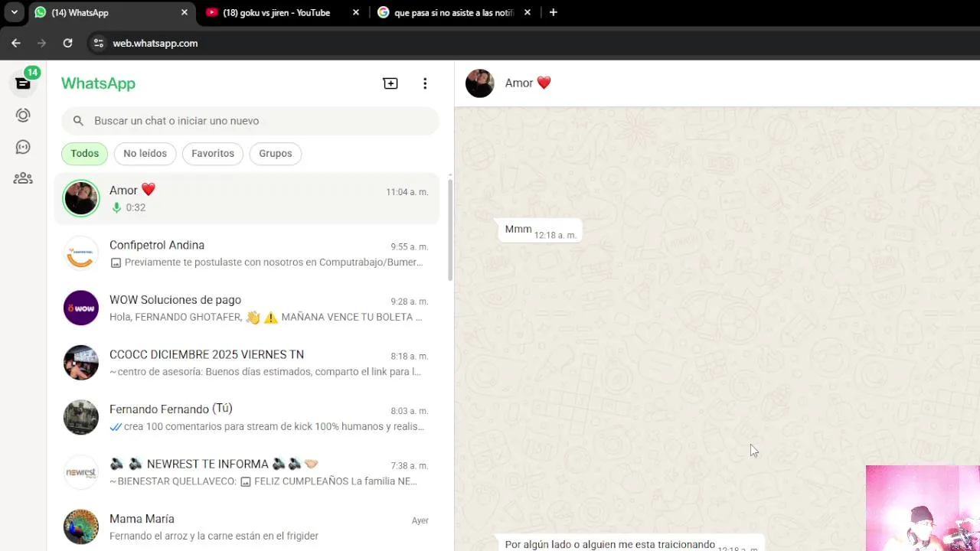Open the tab search dropdown arrow

(x=14, y=12)
